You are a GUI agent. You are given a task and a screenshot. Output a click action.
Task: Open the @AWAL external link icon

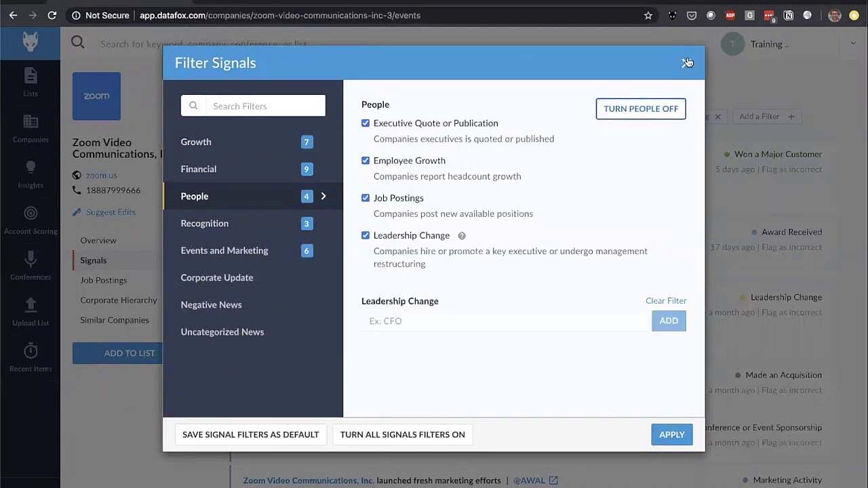(x=553, y=481)
